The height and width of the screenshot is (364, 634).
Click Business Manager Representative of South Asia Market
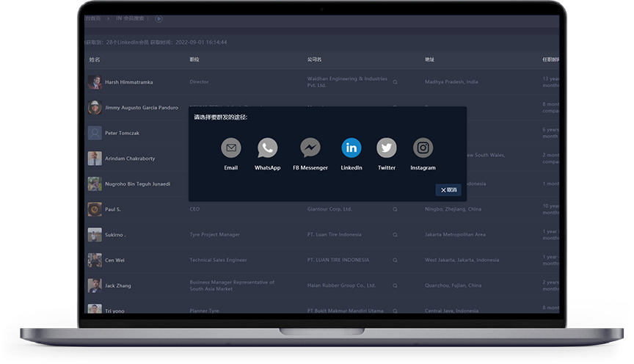(x=232, y=285)
